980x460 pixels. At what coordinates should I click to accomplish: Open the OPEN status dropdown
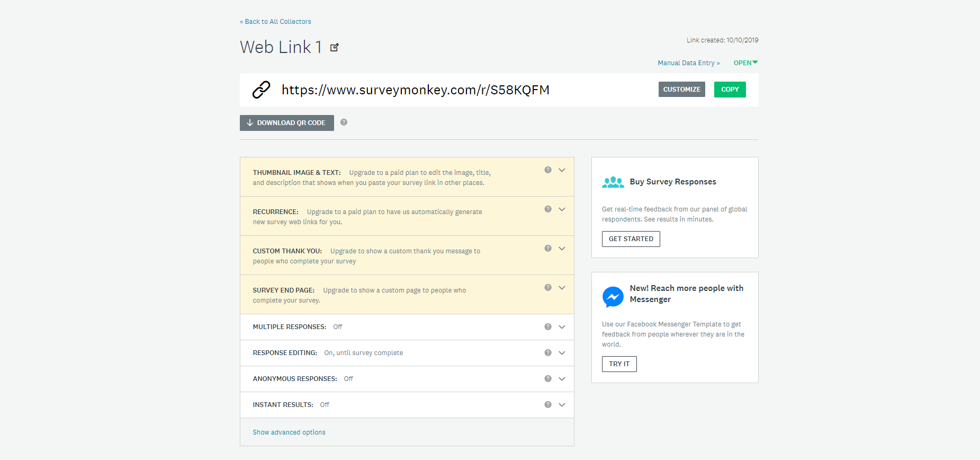point(745,63)
